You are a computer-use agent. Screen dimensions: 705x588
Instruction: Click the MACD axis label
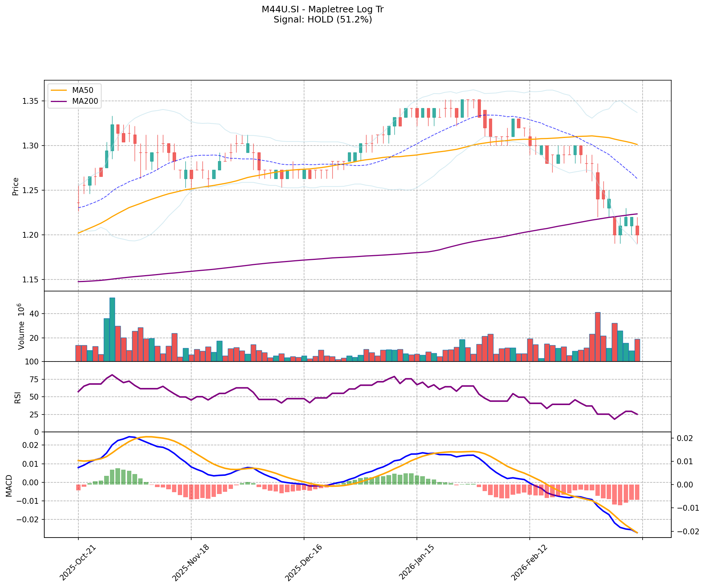[9, 485]
